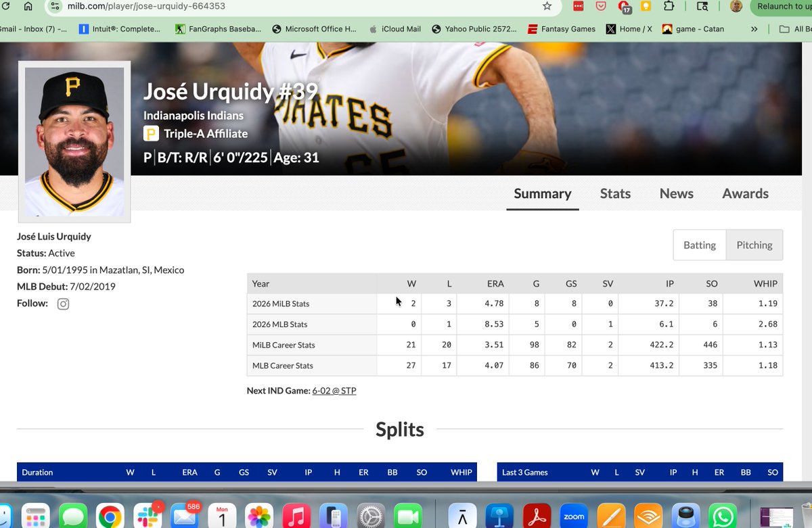This screenshot has width=812, height=528.
Task: Click the MLB Debut 7/02/2019 text
Action: 66,287
